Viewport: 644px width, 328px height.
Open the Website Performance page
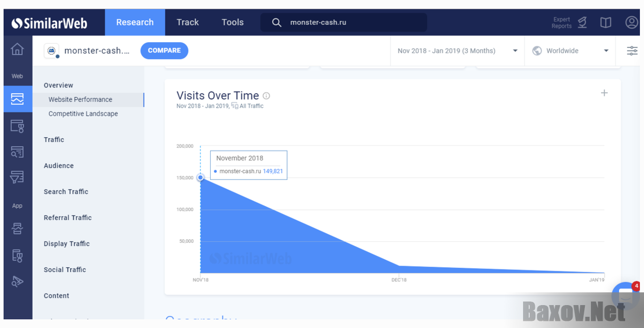tap(88, 100)
